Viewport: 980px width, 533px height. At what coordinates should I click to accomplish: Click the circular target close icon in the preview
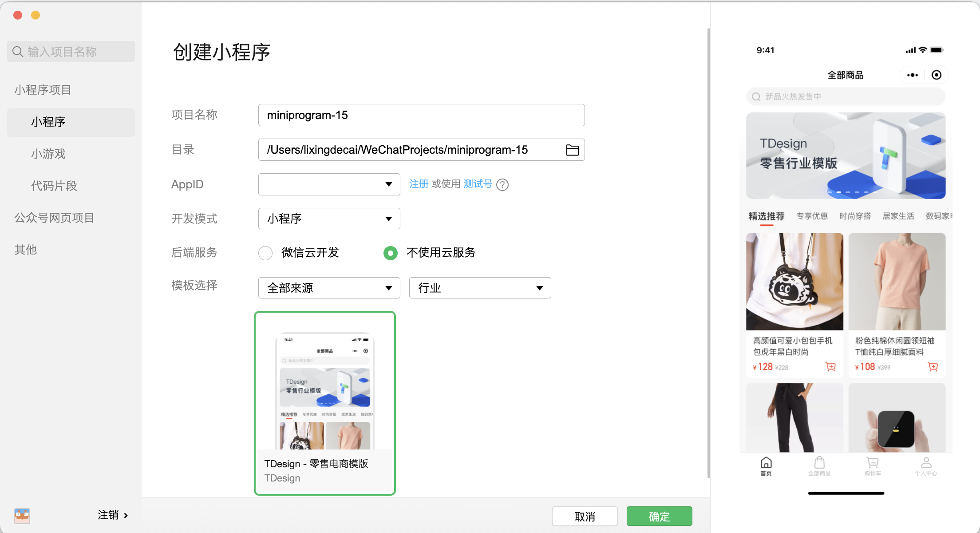tap(937, 75)
